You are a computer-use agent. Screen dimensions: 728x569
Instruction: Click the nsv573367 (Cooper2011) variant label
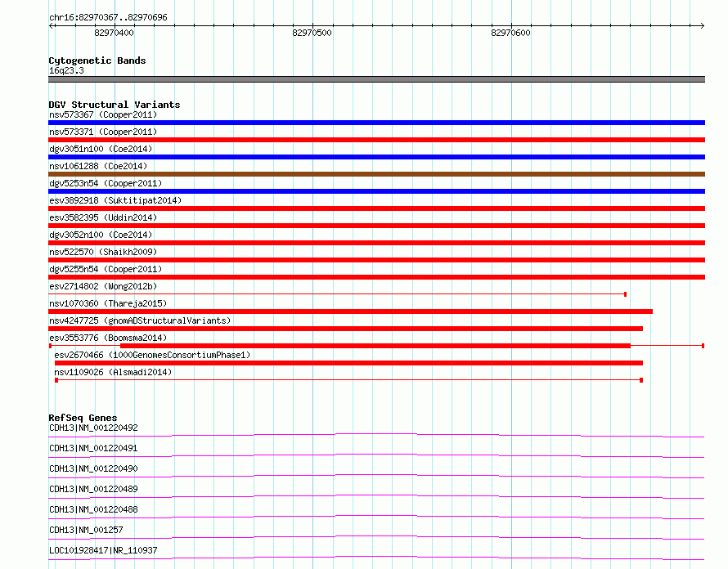[x=103, y=114]
